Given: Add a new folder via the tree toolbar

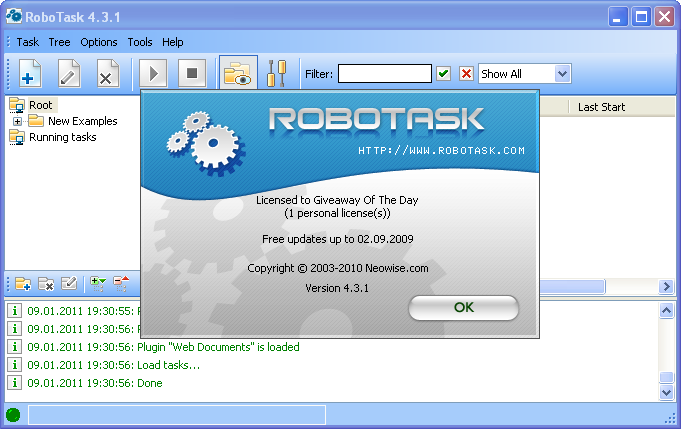Looking at the screenshot, I should [x=23, y=284].
